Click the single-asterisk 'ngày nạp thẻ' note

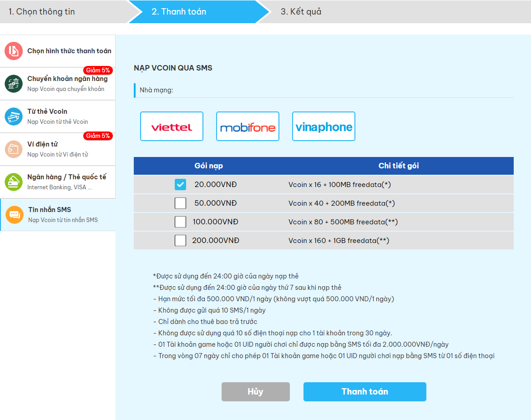[226, 276]
